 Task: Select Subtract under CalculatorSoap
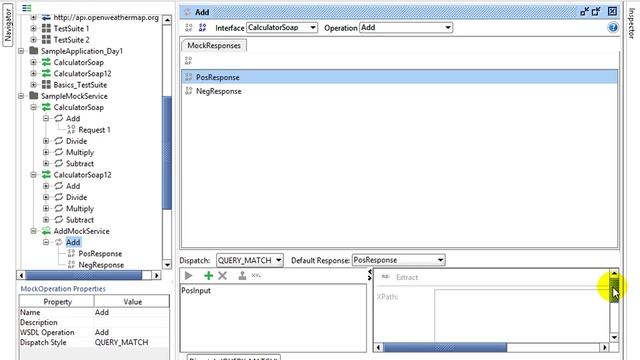(80, 164)
